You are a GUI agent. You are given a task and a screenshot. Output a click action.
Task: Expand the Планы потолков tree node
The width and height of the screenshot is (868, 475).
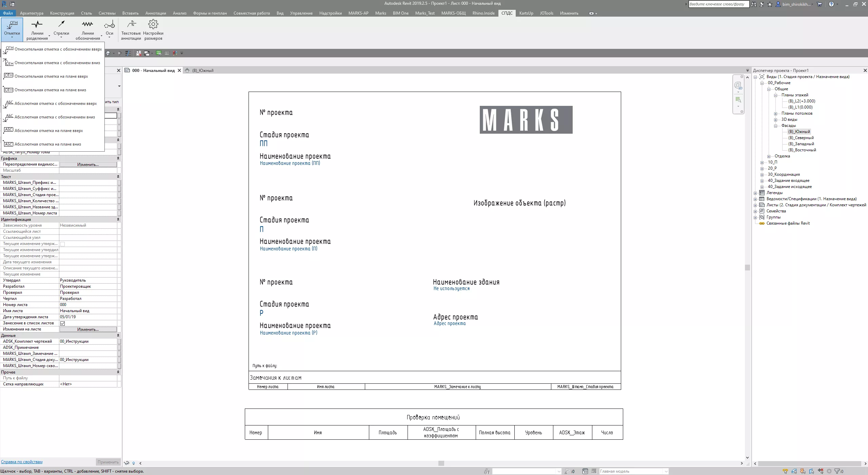775,114
